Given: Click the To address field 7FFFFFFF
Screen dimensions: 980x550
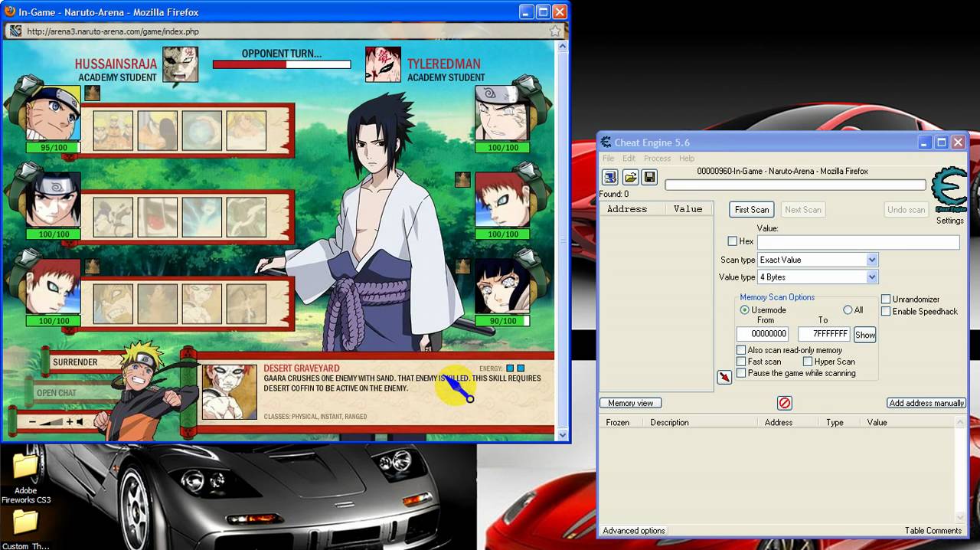Looking at the screenshot, I should pyautogui.click(x=824, y=334).
